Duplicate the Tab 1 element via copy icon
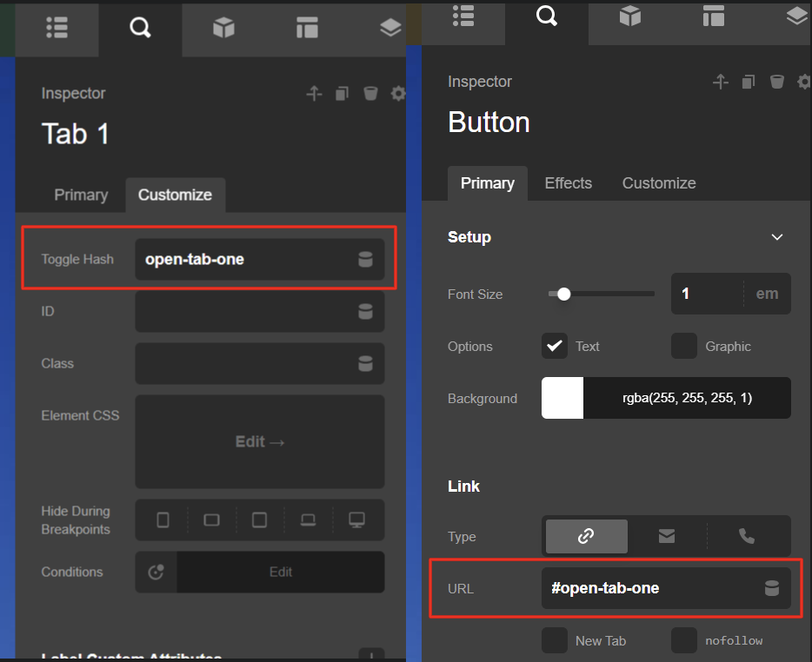 tap(341, 93)
